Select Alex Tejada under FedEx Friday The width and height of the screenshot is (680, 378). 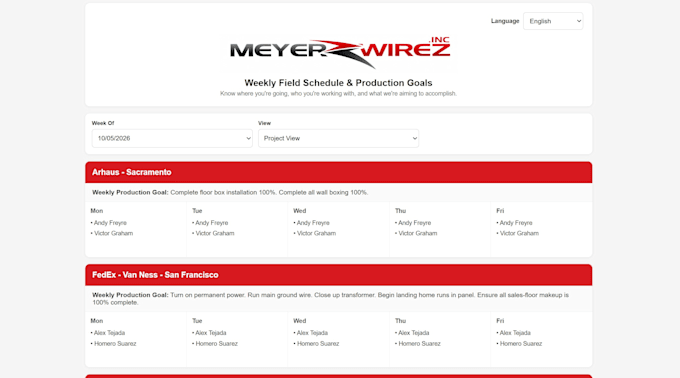[515, 333]
